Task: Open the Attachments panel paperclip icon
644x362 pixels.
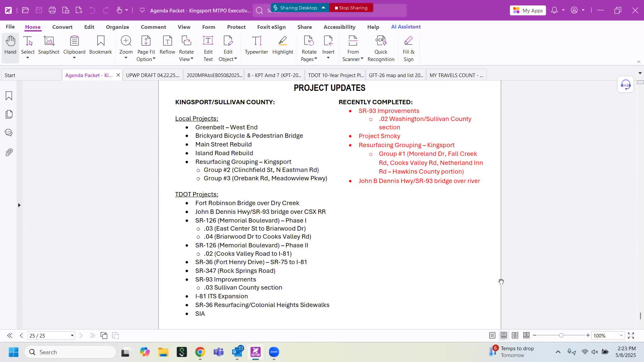Action: tap(9, 153)
